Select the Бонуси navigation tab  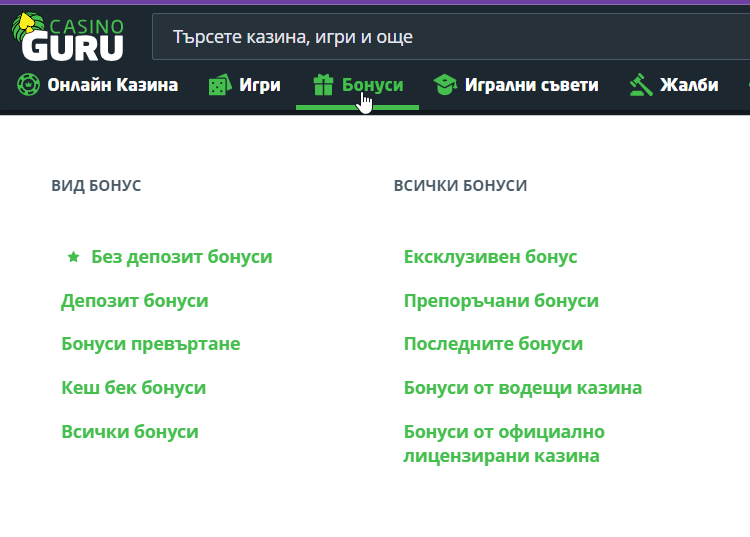click(358, 85)
